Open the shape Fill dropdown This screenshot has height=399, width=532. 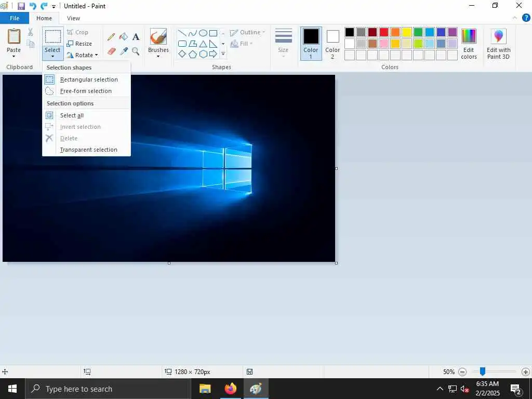click(242, 44)
